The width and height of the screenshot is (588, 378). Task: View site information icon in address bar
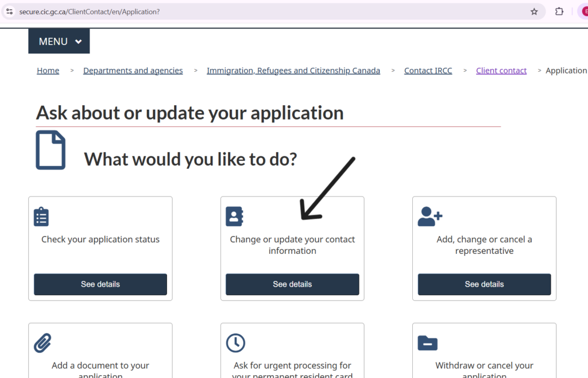point(9,11)
